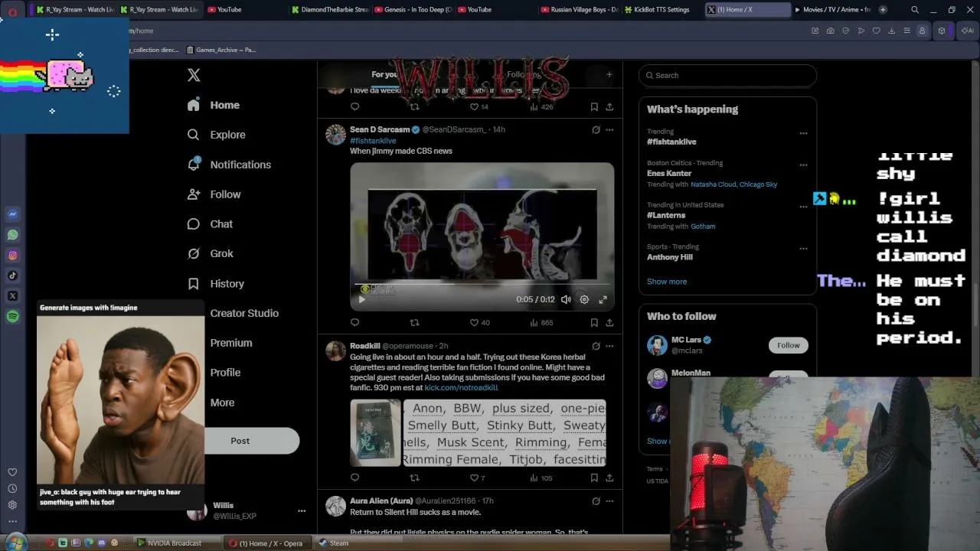Open video settings gear

point(584,300)
